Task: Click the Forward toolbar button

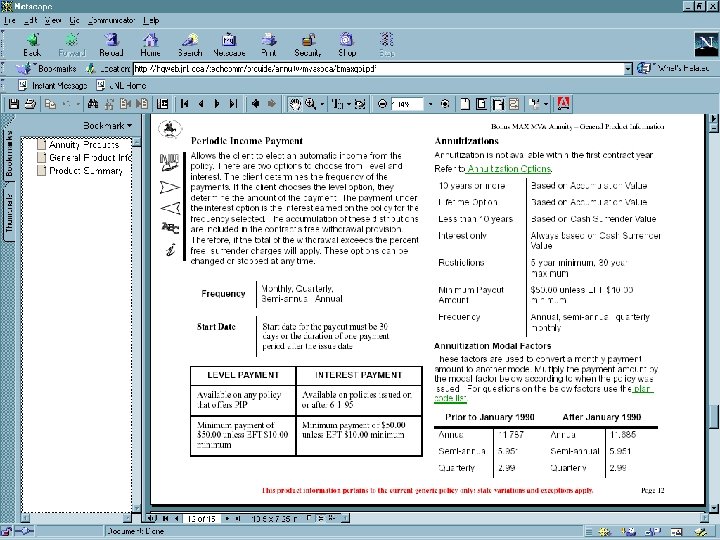Action: [x=72, y=45]
